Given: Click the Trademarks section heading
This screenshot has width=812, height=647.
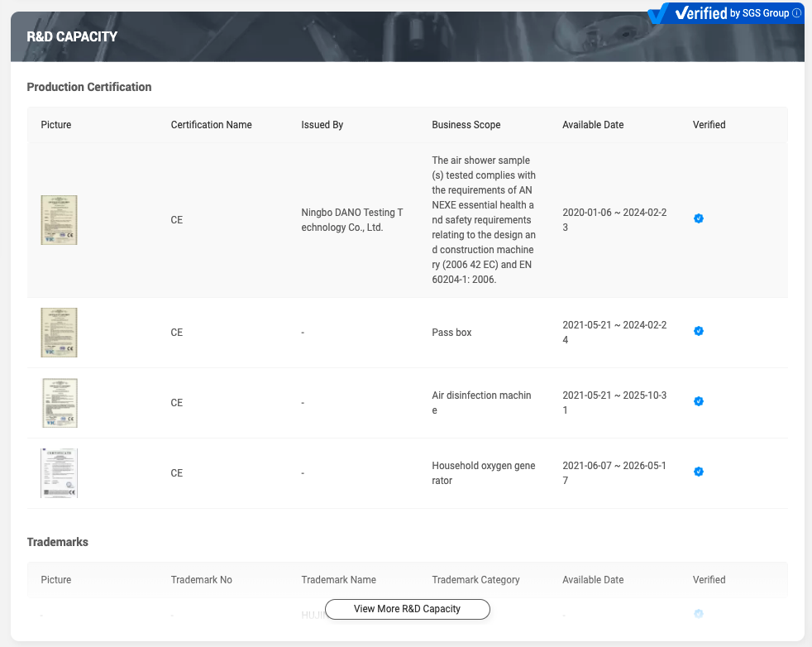Looking at the screenshot, I should pos(57,542).
